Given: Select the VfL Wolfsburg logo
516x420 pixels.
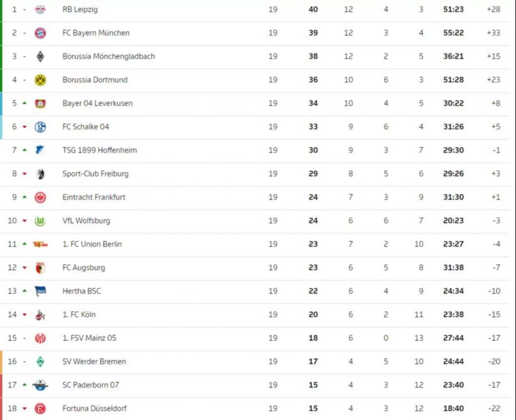Looking at the screenshot, I should pos(40,221).
